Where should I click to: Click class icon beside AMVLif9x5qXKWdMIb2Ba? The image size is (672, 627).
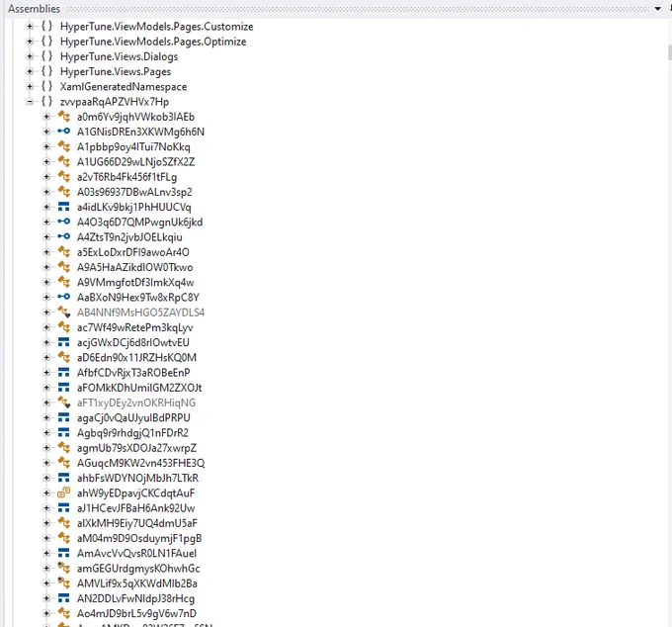pyautogui.click(x=63, y=583)
